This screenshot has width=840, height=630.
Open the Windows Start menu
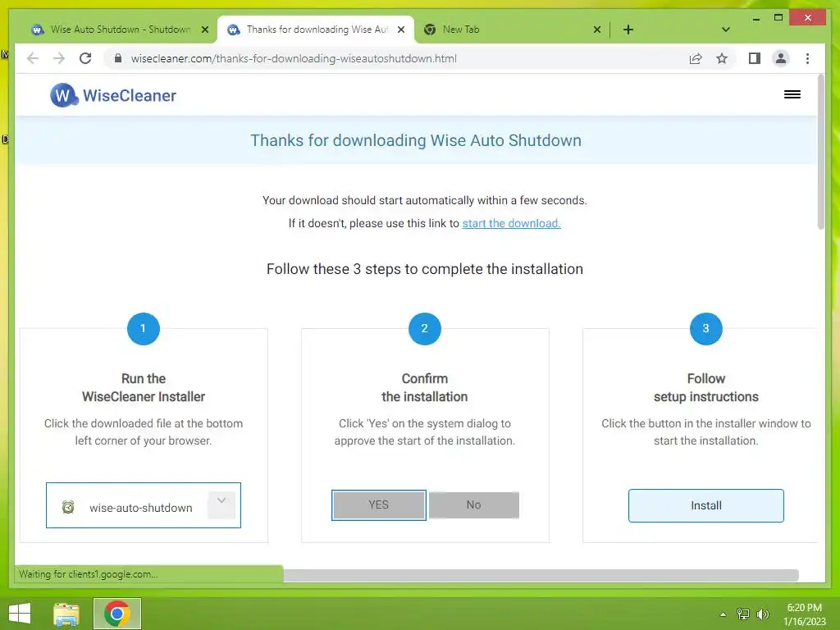point(20,614)
